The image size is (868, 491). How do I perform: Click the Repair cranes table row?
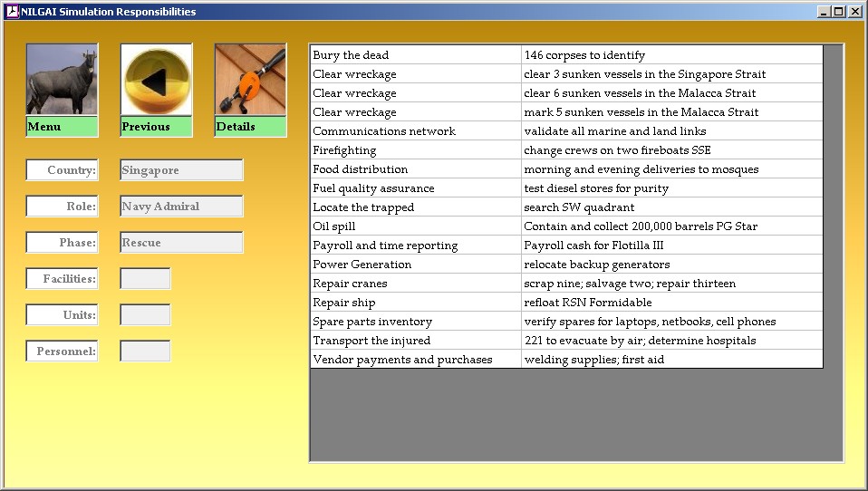(415, 284)
